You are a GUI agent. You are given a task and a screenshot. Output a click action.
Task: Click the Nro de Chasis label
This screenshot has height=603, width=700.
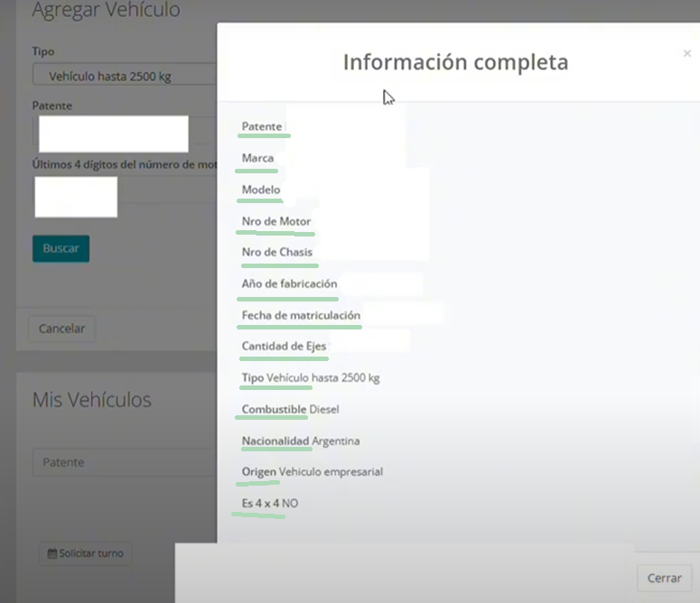click(x=277, y=252)
